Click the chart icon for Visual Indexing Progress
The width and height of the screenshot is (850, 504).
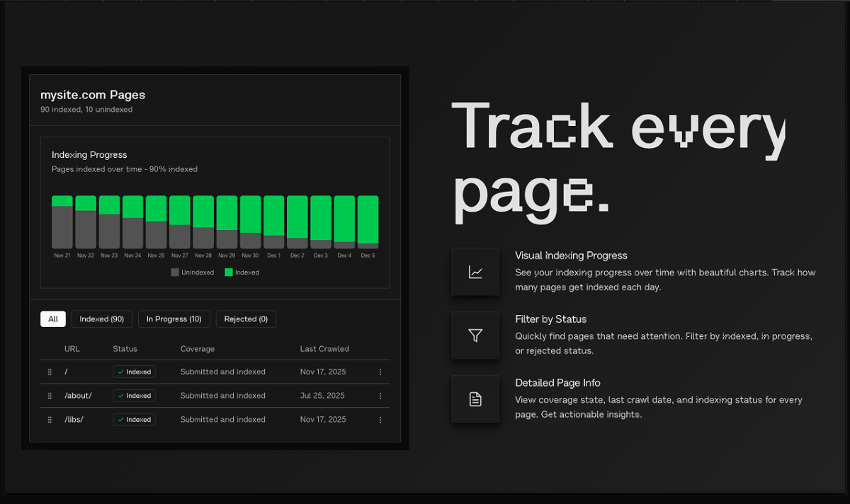475,272
